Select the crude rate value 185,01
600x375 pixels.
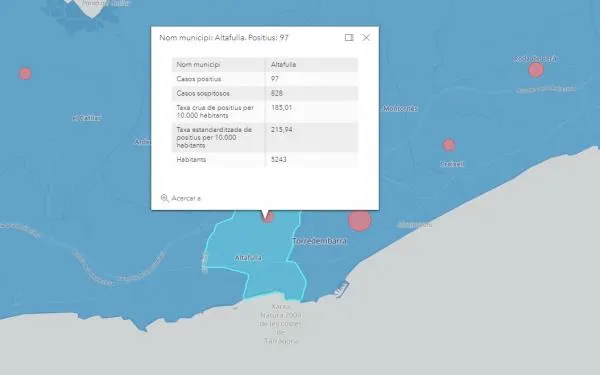click(x=281, y=108)
